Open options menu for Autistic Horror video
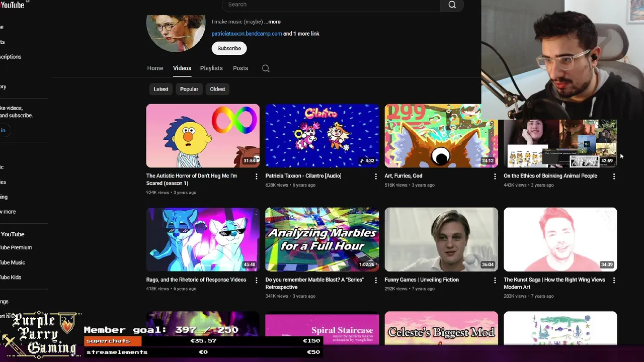The height and width of the screenshot is (362, 644). (x=257, y=176)
